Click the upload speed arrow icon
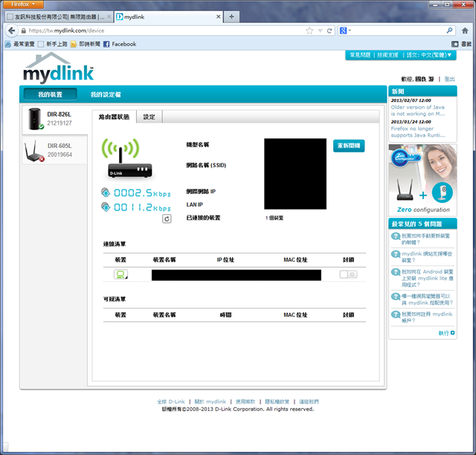Viewport: 476px width, 455px height. coord(106,192)
